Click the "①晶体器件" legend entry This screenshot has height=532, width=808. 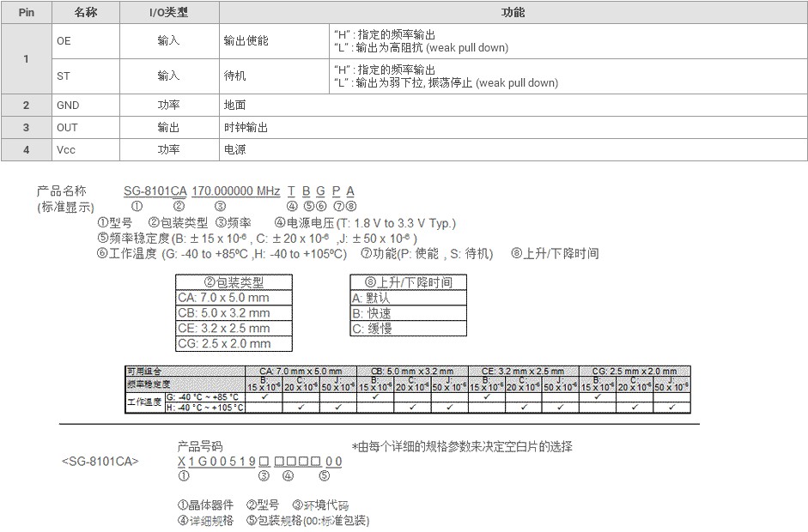coord(205,505)
